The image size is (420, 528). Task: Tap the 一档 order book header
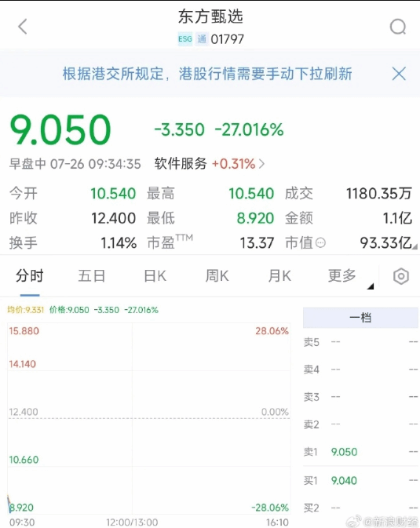(360, 318)
